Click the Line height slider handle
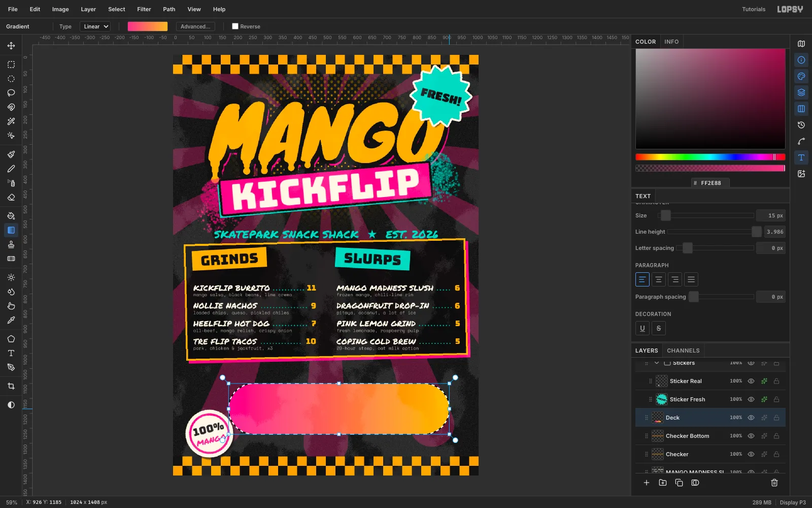 pos(757,232)
